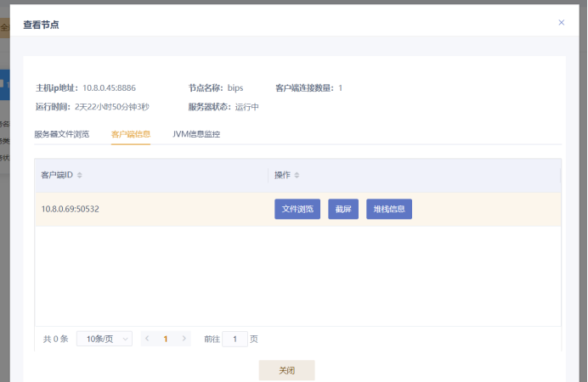Open the 10条/页 page size dropdown
The width and height of the screenshot is (588, 382).
point(105,339)
